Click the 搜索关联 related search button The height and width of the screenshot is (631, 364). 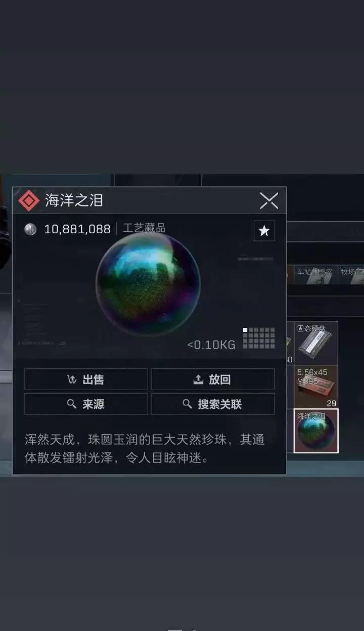coord(213,404)
